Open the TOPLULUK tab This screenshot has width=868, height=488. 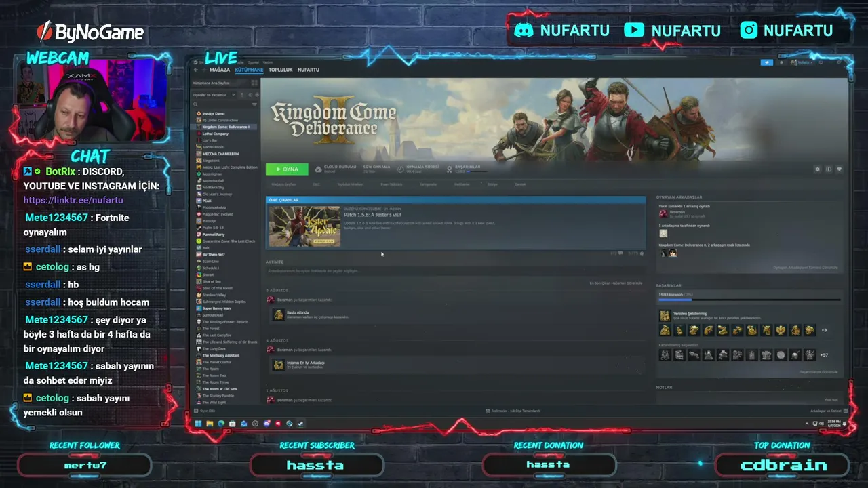pos(280,70)
